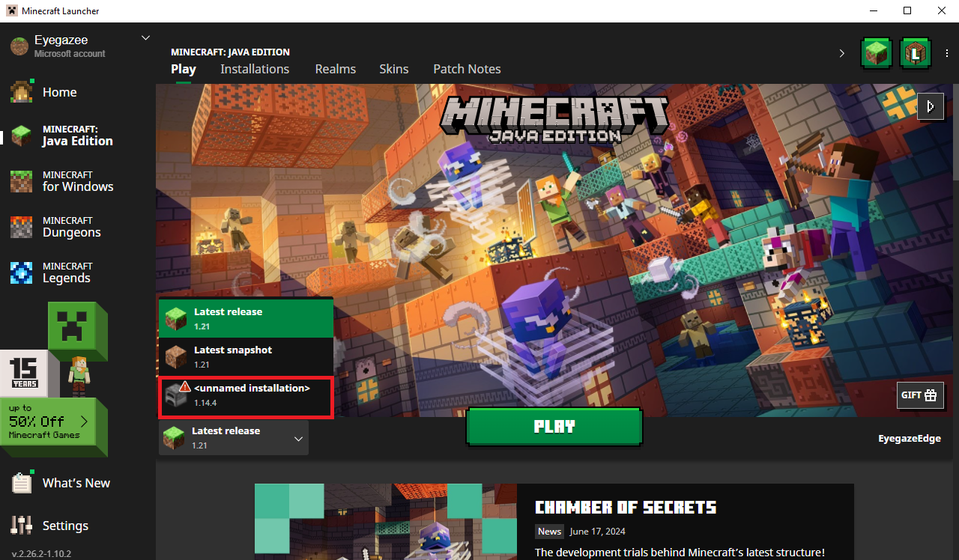Viewport: 959px width, 560px height.
Task: Click the L bookshelf icon at top right
Action: point(916,53)
